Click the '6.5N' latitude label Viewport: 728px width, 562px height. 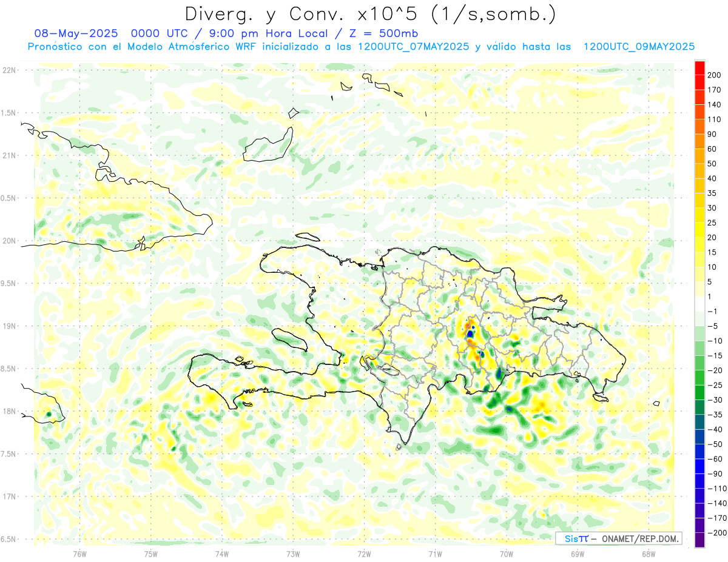[9, 539]
